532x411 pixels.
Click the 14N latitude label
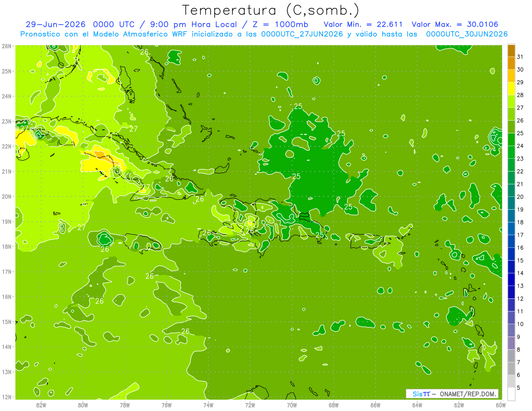click(x=7, y=347)
